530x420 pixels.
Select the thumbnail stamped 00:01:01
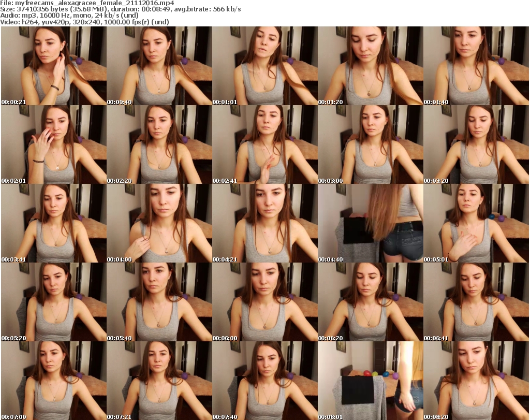265,66
